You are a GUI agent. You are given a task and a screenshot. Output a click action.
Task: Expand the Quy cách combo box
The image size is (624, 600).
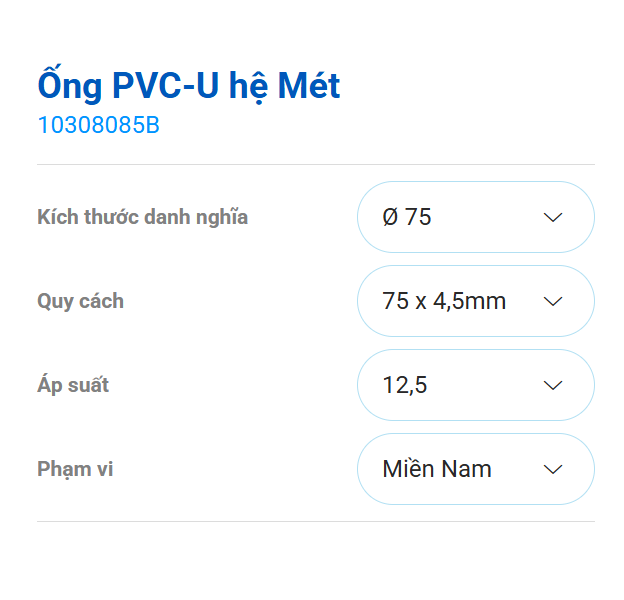pyautogui.click(x=475, y=301)
